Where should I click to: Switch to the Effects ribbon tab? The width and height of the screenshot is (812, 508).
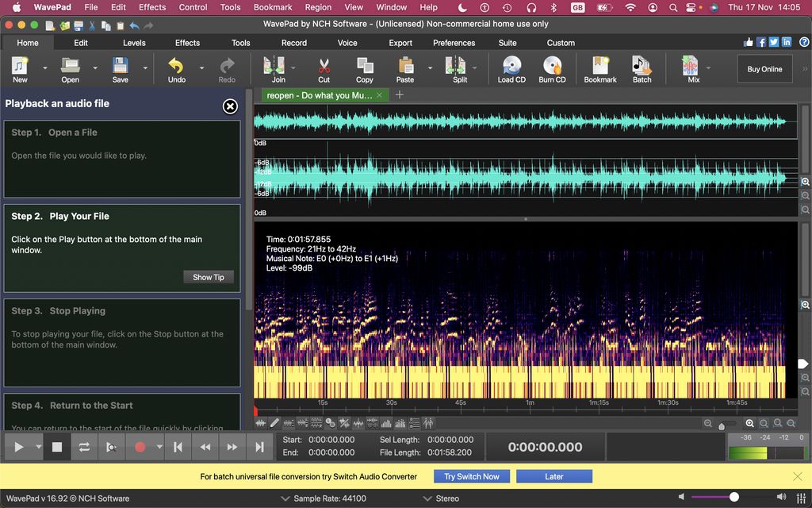pos(187,42)
